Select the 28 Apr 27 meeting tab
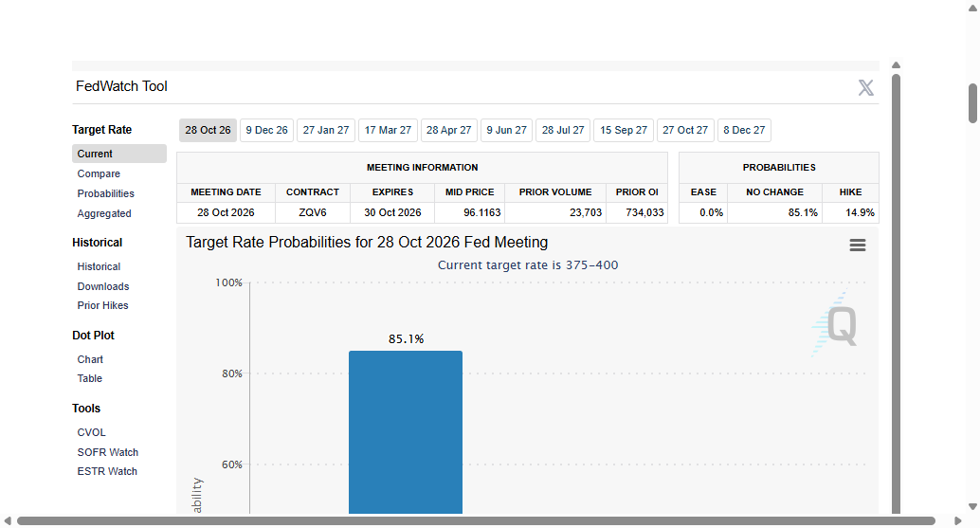This screenshot has height=528, width=980. 448,130
